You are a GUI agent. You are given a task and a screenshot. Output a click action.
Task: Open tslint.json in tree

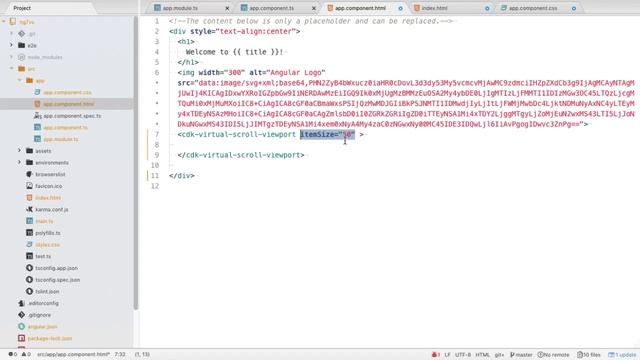(x=47, y=291)
